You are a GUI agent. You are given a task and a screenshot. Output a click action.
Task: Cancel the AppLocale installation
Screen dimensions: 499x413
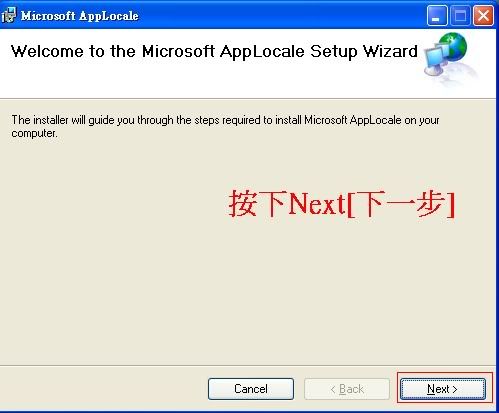[x=251, y=389]
